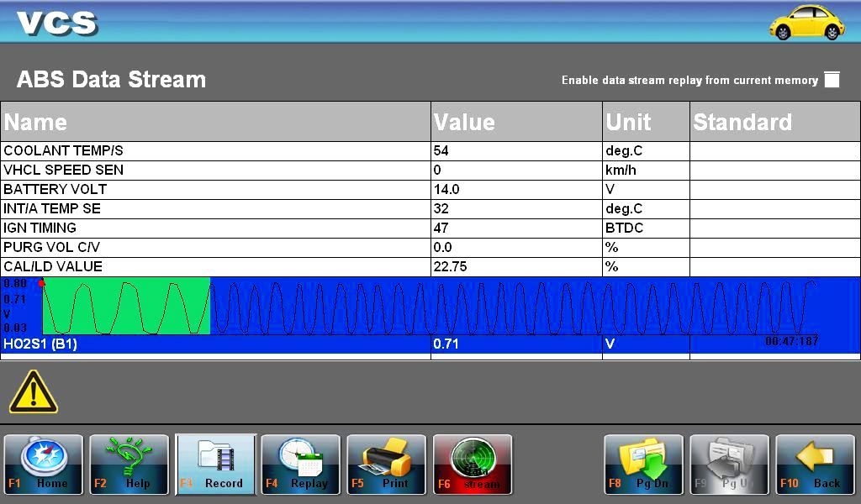Click the Name column header
861x504 pixels.
click(x=216, y=122)
